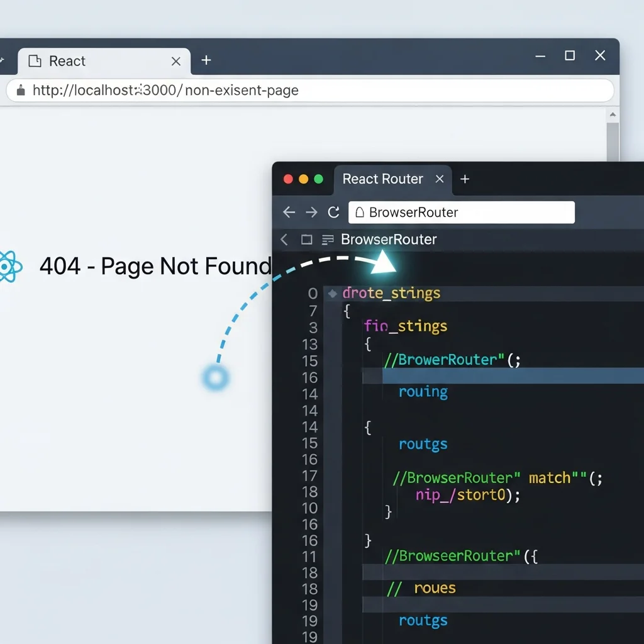Click the address bar showing non-exisent-page URL

pos(252,90)
